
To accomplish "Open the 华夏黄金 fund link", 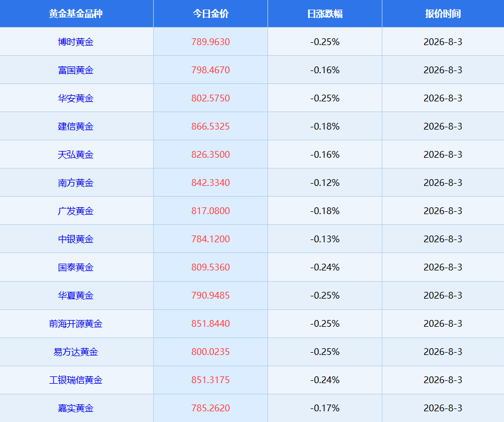I will (x=75, y=295).
